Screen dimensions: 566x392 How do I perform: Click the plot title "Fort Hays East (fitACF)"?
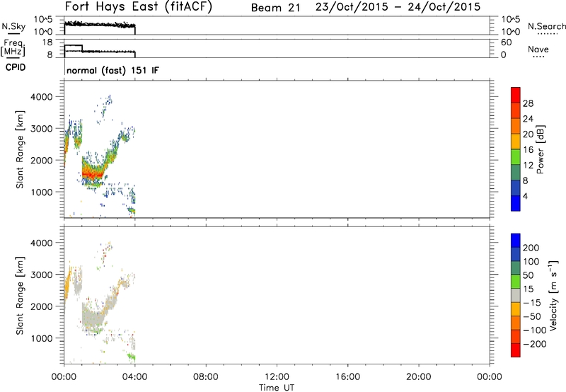[138, 6]
